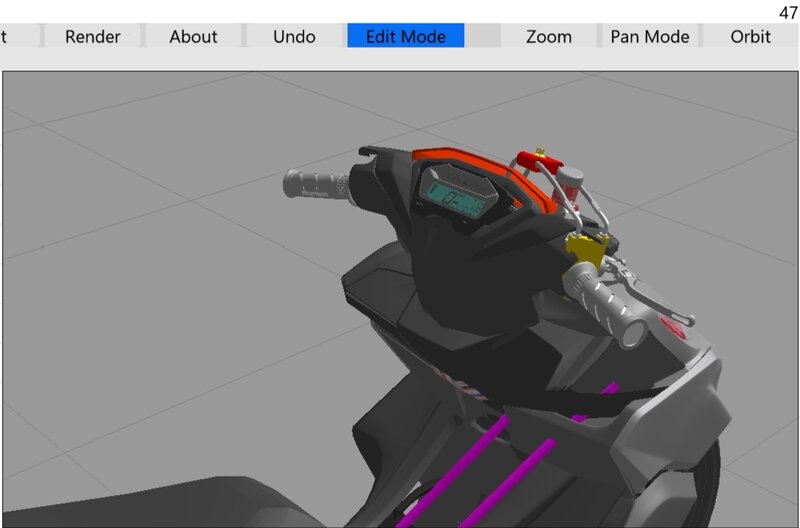Undo the last action
Viewport: 800px width, 528px height.
tap(294, 36)
